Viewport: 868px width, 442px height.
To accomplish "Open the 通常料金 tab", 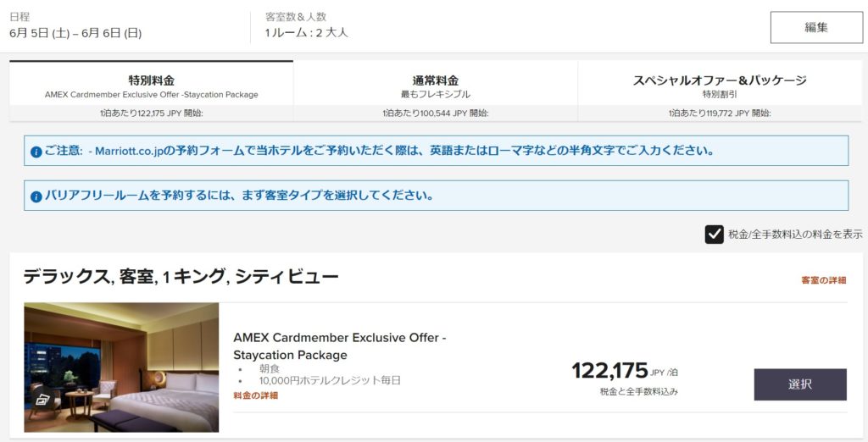I will click(435, 86).
